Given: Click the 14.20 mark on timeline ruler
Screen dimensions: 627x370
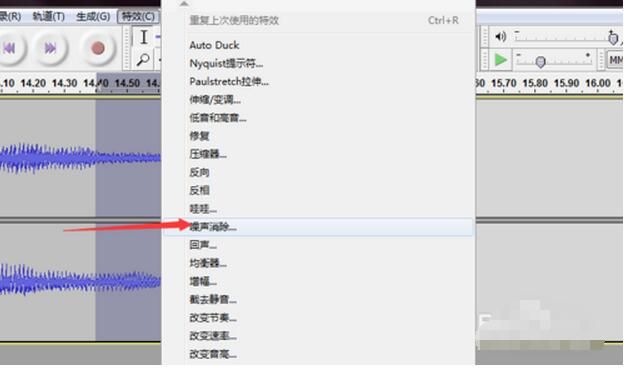Looking at the screenshot, I should (33, 83).
